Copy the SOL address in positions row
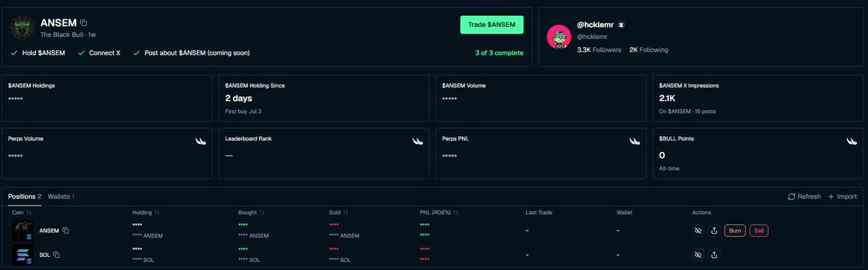 (56, 255)
